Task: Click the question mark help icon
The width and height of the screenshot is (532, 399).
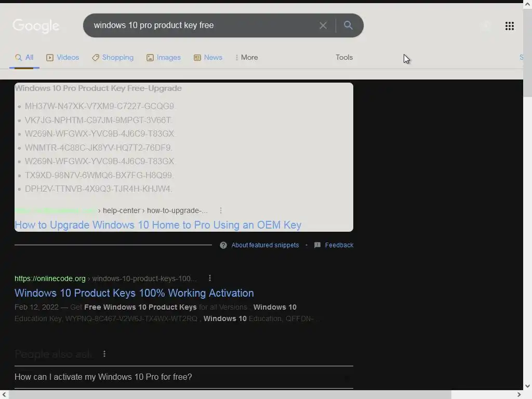Action: tap(223, 245)
